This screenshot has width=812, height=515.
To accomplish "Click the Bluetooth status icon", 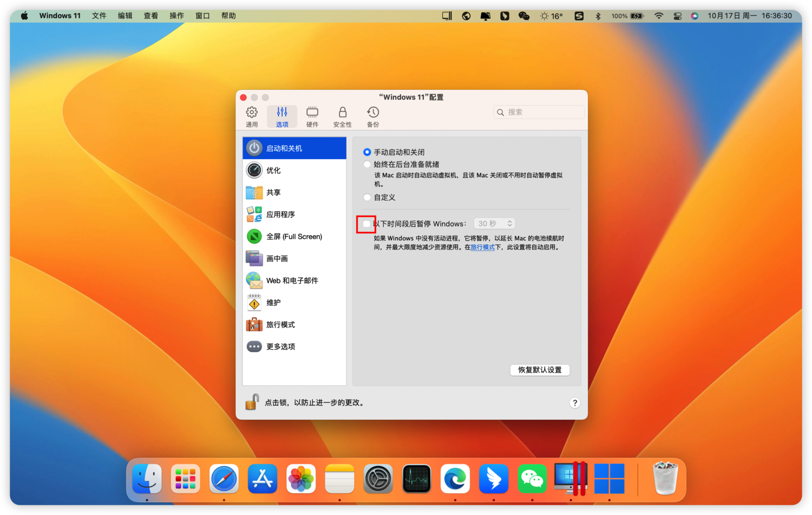I will click(598, 16).
